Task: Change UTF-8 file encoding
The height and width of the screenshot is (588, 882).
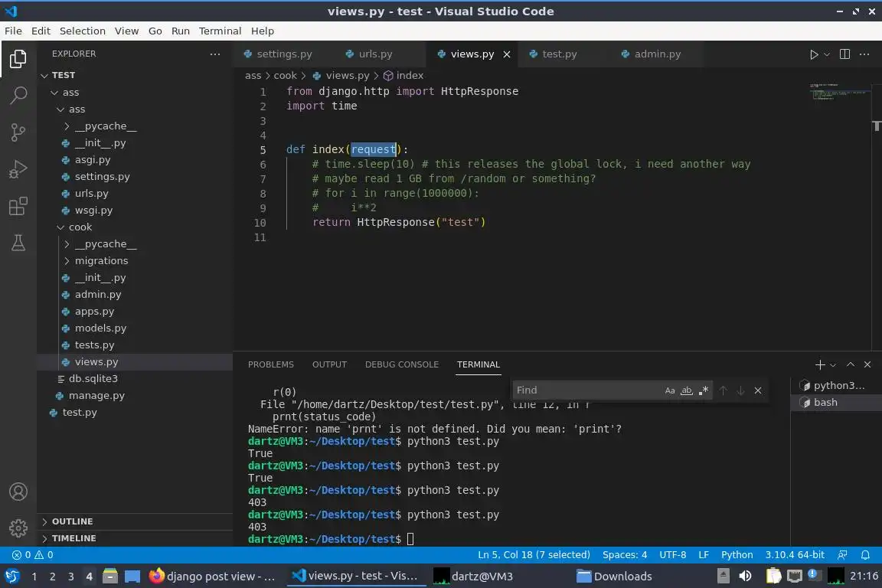Action: (x=672, y=555)
